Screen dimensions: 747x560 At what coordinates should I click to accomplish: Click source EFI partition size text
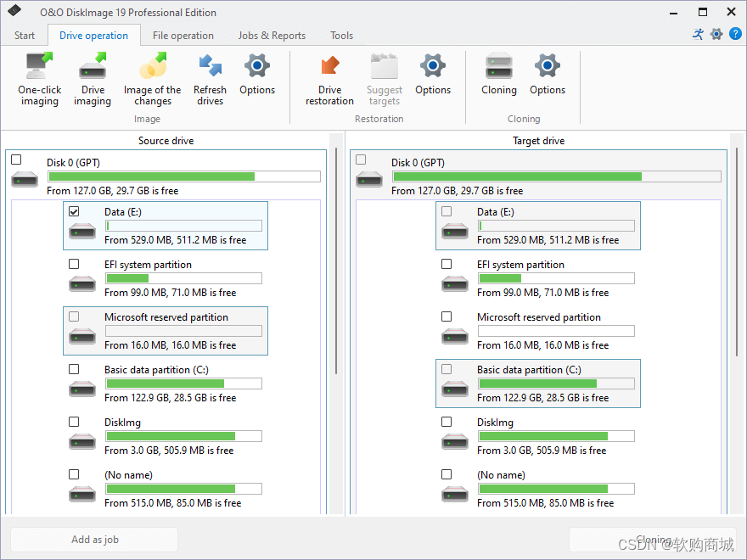[170, 293]
